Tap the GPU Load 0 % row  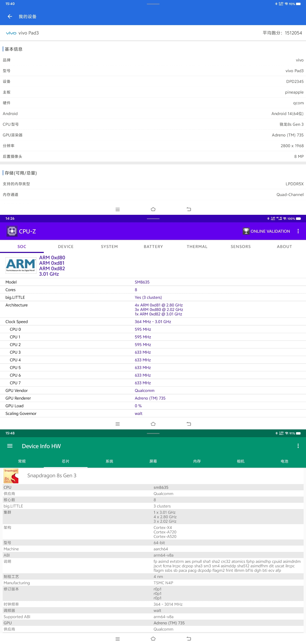(153, 406)
